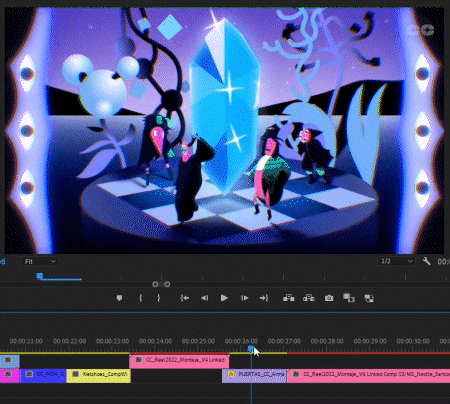Open the Fit zoom level dropdown

click(x=40, y=261)
